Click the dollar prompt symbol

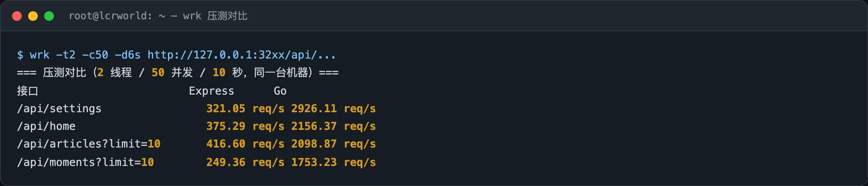point(20,55)
